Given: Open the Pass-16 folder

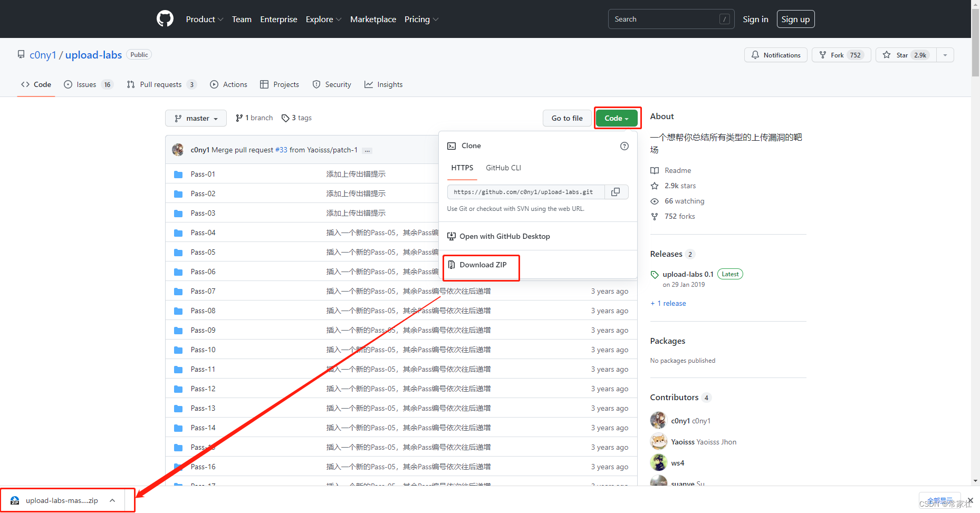Looking at the screenshot, I should click(x=203, y=467).
